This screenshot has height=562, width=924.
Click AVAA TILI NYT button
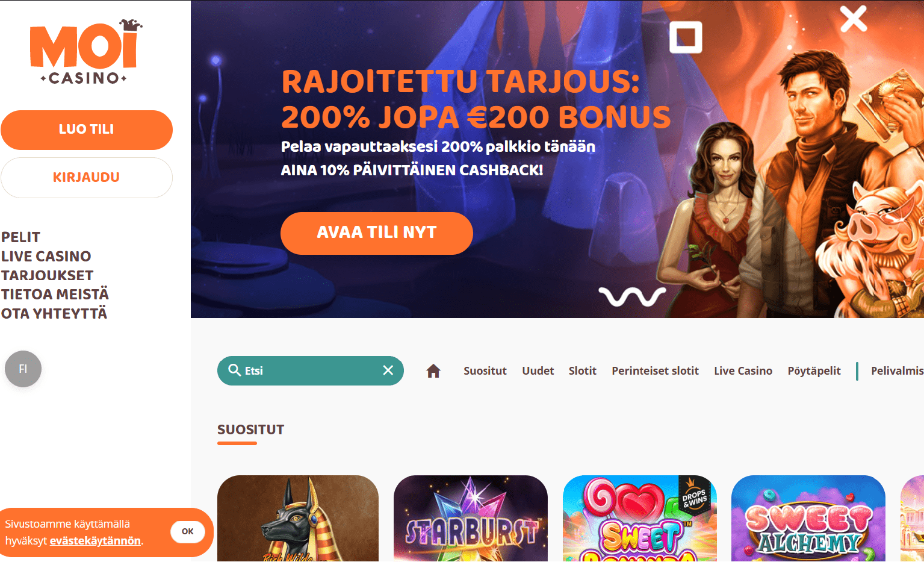tap(377, 233)
